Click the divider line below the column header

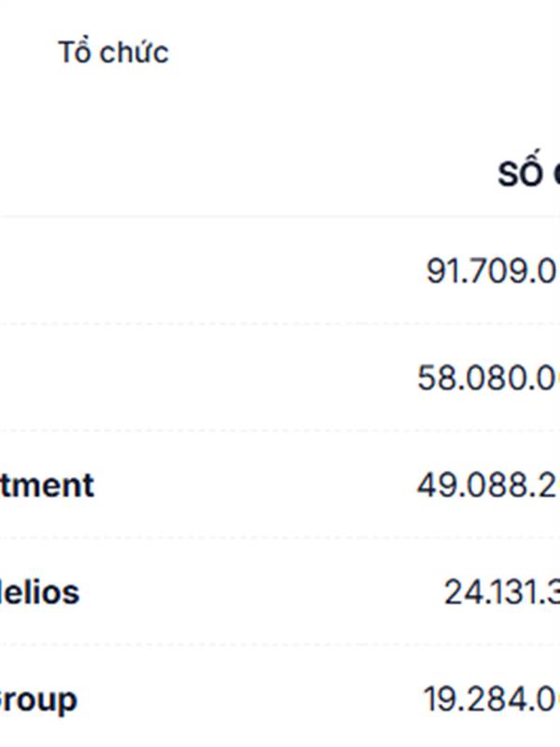click(x=280, y=217)
